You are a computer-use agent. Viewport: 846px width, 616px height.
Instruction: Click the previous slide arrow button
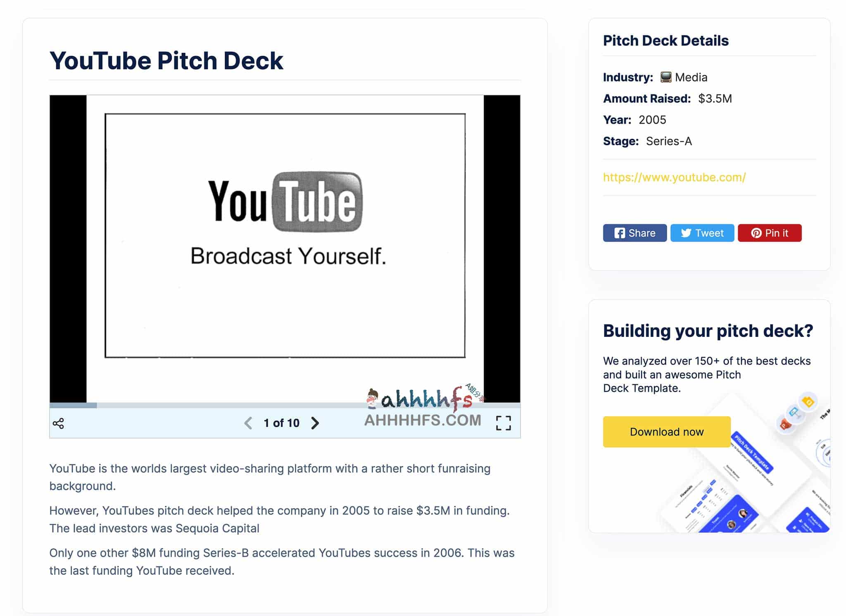(248, 423)
